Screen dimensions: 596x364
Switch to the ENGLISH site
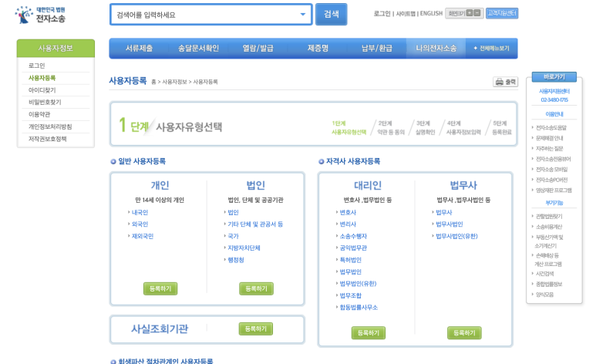(431, 13)
